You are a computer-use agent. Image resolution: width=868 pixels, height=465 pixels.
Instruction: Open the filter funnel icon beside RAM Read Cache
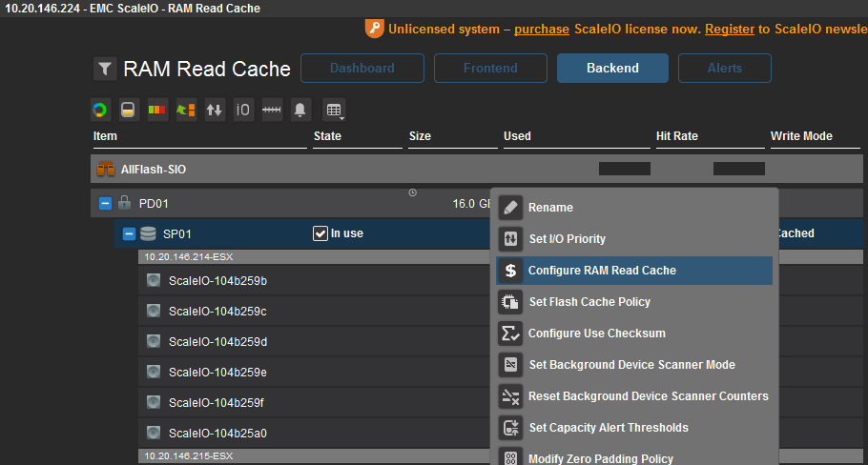105,70
